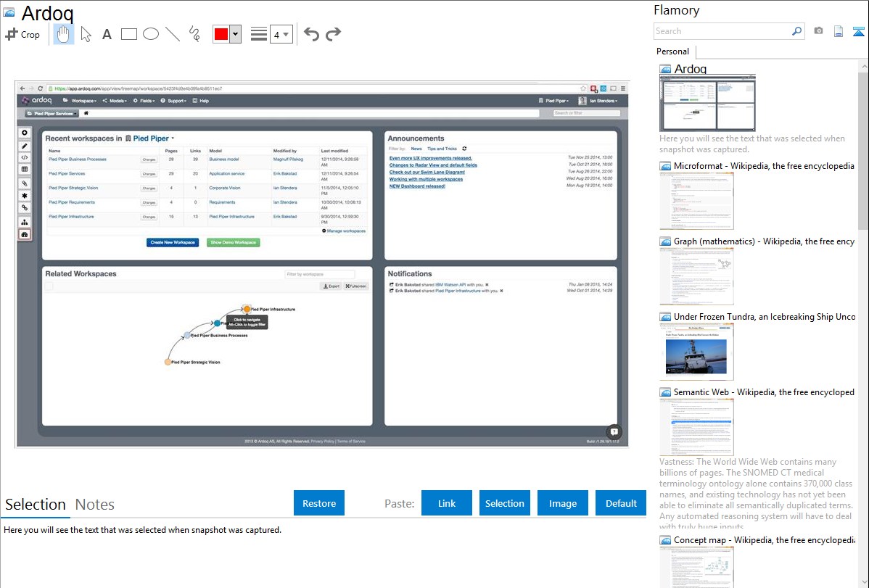This screenshot has width=869, height=588.
Task: Click Help in the Ardoq snapshot navbar
Action: coord(201,101)
